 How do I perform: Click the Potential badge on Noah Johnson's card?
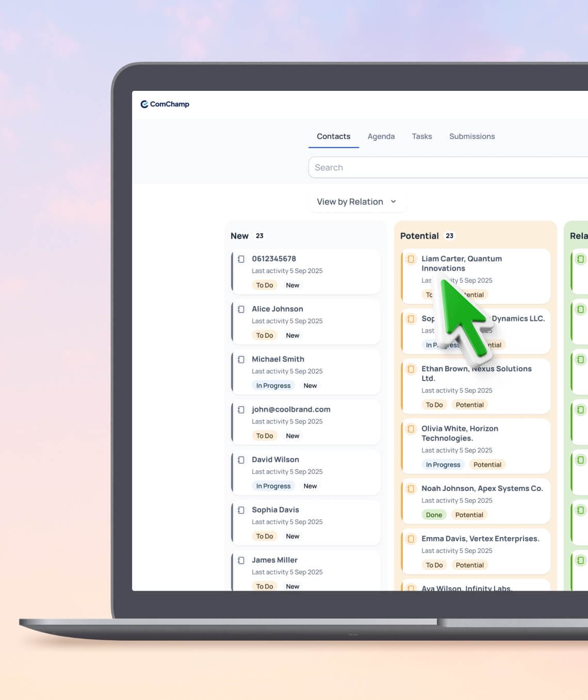point(469,515)
